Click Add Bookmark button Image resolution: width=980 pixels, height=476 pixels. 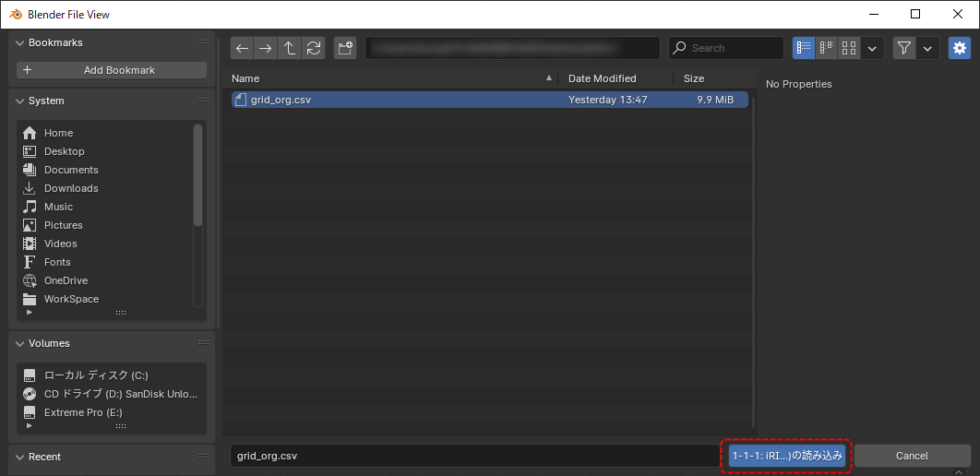pos(112,70)
